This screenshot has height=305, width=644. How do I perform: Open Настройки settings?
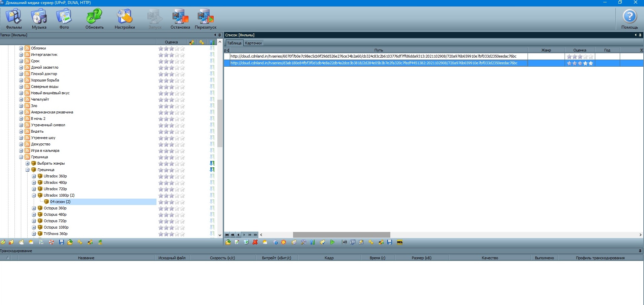click(x=124, y=19)
